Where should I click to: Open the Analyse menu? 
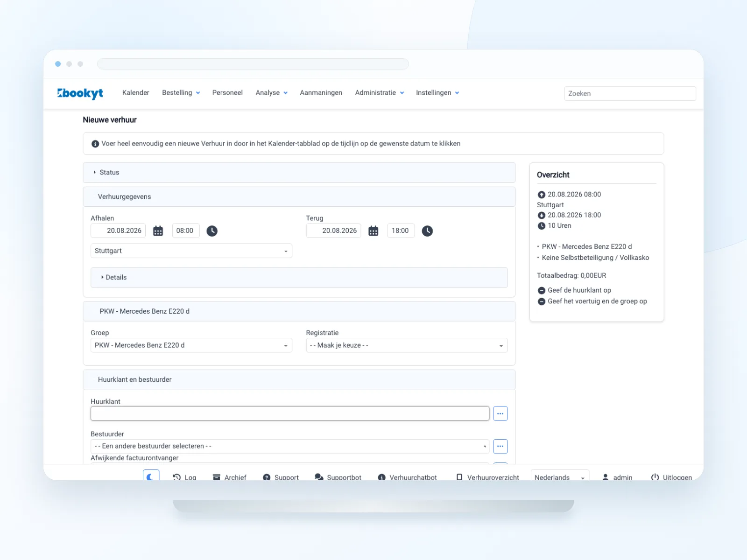tap(272, 93)
